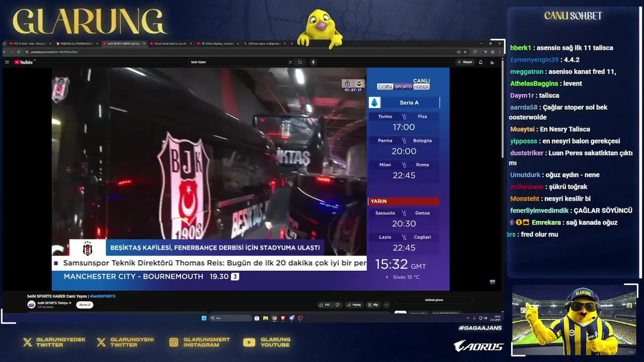Click the Windows taskbar 'Ara' search box
This screenshot has width=644, height=362.
[x=230, y=318]
